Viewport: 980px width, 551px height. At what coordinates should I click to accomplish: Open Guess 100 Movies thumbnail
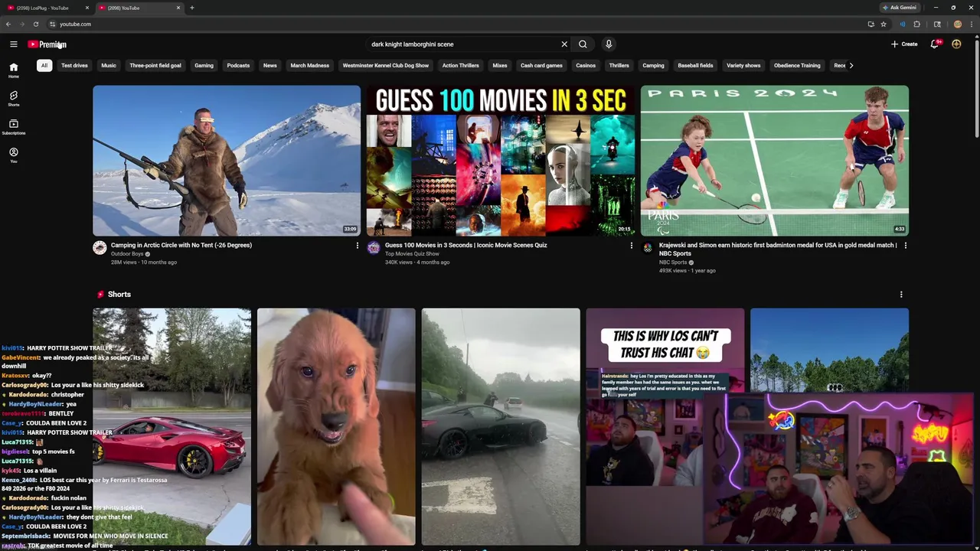[x=501, y=161]
